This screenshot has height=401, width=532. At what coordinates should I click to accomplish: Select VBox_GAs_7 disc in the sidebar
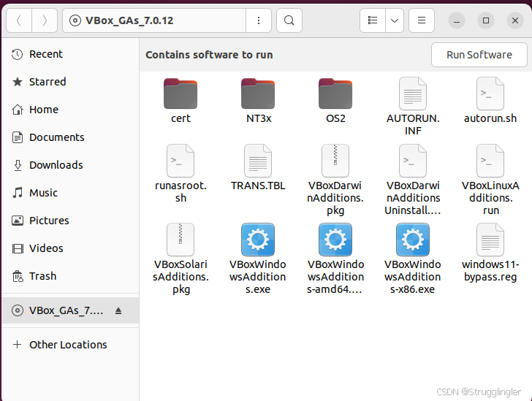click(x=70, y=310)
